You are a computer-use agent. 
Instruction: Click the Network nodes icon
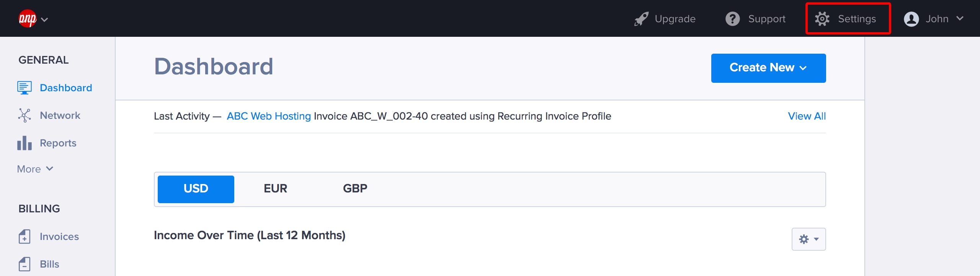click(x=24, y=115)
